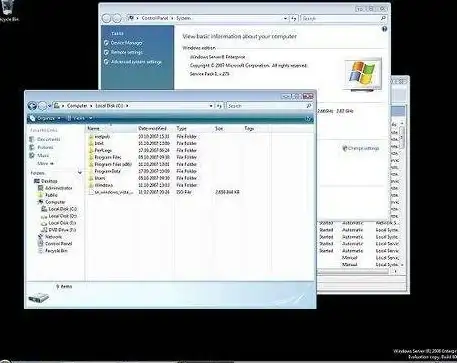Select Network in the Folders tree
This screenshot has width=457, height=363.
point(50,237)
